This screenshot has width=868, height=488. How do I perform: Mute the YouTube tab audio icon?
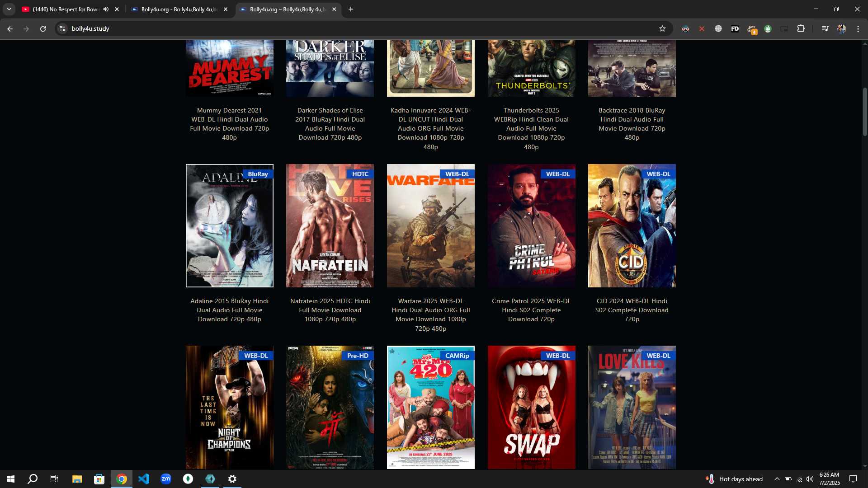(106, 9)
